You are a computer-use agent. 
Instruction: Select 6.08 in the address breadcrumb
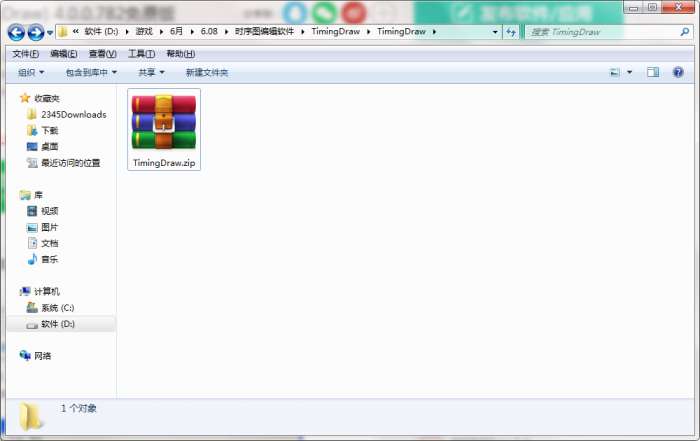[209, 32]
